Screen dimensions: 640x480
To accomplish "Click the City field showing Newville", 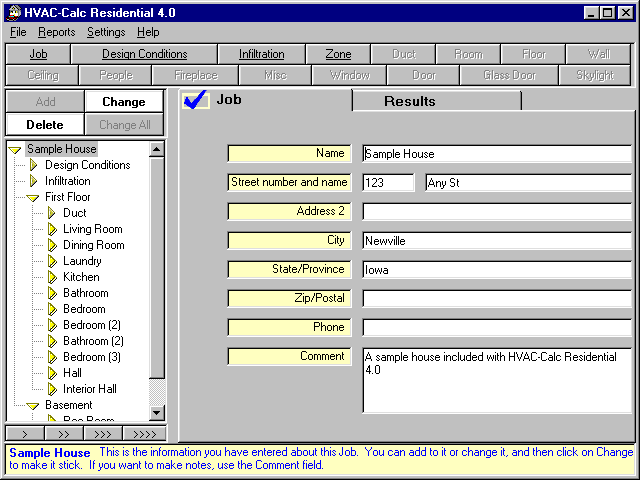I will [497, 241].
